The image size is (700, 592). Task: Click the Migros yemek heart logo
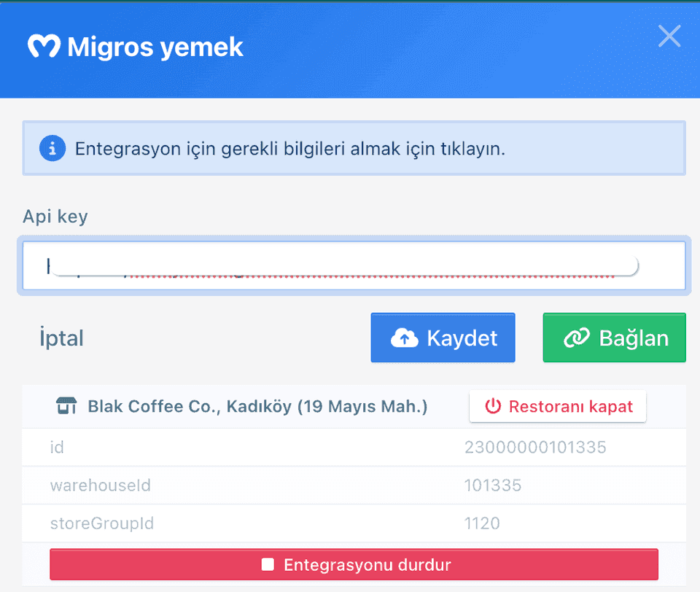tap(44, 47)
